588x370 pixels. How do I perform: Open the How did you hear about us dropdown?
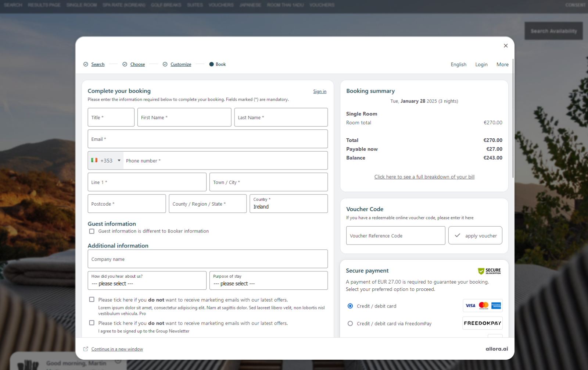(x=147, y=281)
